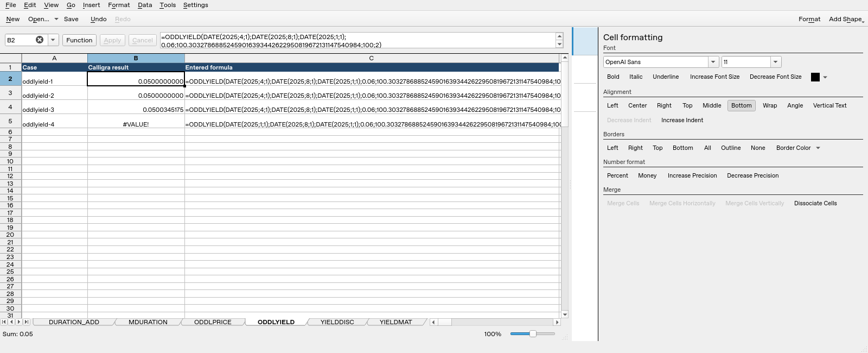This screenshot has width=868, height=353.
Task: Open the font size dropdown
Action: coord(776,62)
